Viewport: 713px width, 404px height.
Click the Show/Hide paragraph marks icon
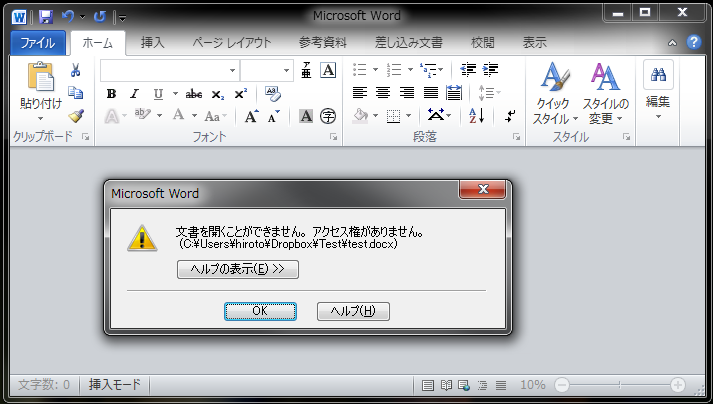click(x=510, y=116)
